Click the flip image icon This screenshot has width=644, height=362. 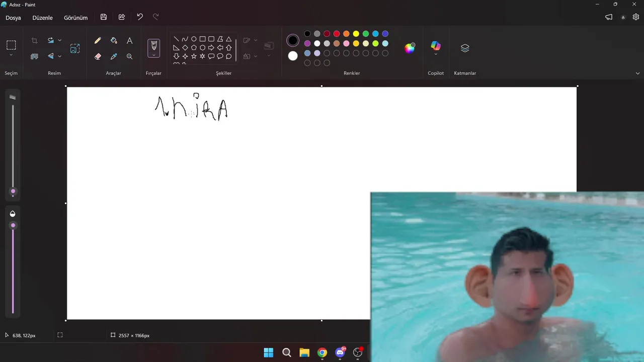(x=50, y=56)
